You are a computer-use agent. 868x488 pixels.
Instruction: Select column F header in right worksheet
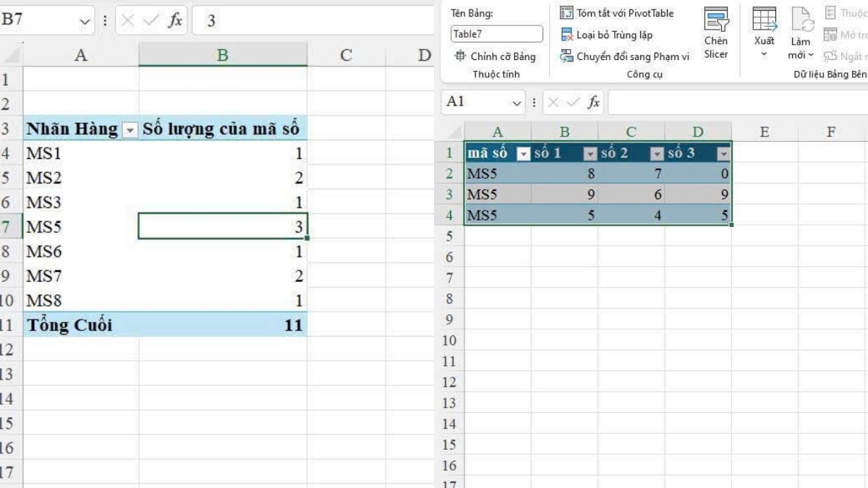tap(831, 132)
